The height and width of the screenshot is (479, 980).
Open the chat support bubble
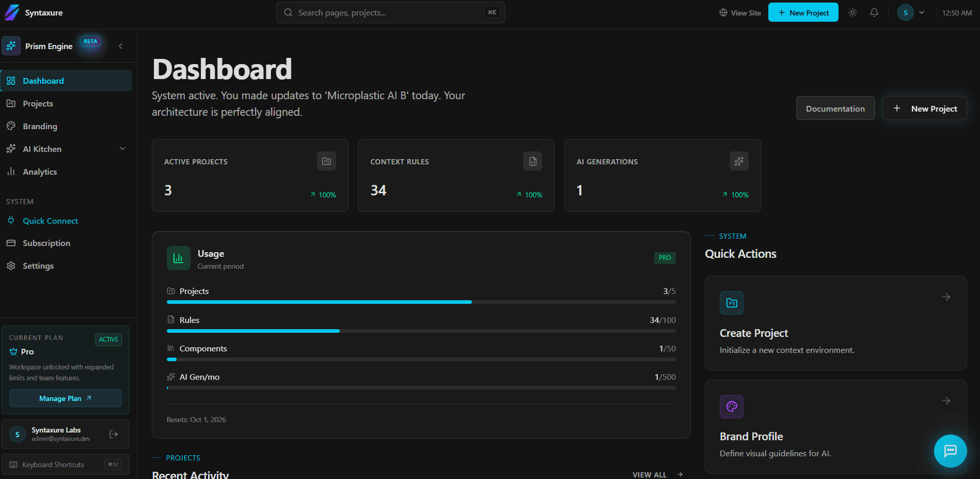coord(950,451)
